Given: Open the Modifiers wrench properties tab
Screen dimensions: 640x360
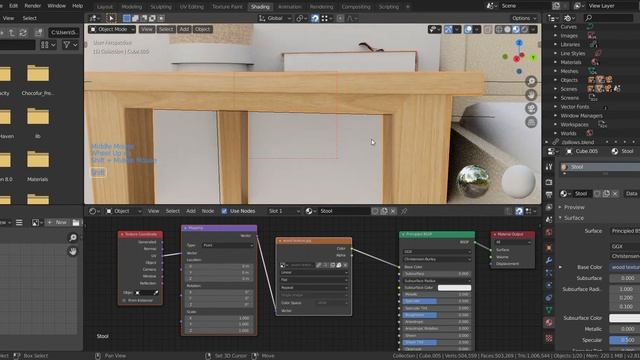Looking at the screenshot, I should pos(549,260).
